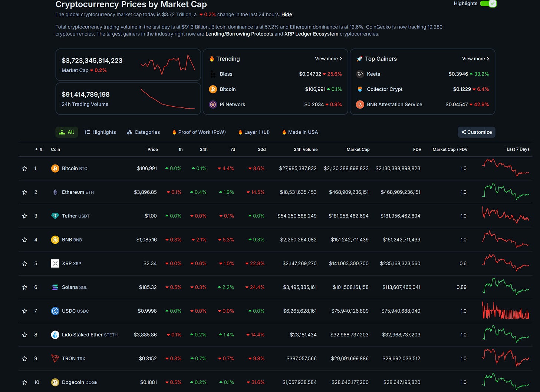Screen dimensions: 540x392
Task: Click the Dogecoin logo icon
Action: pos(55,382)
